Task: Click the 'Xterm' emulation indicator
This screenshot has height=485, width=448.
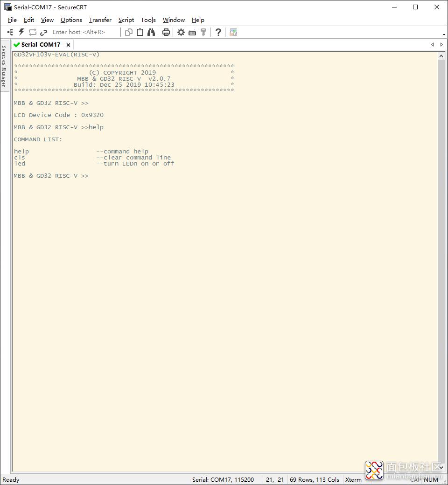Action: click(x=353, y=480)
